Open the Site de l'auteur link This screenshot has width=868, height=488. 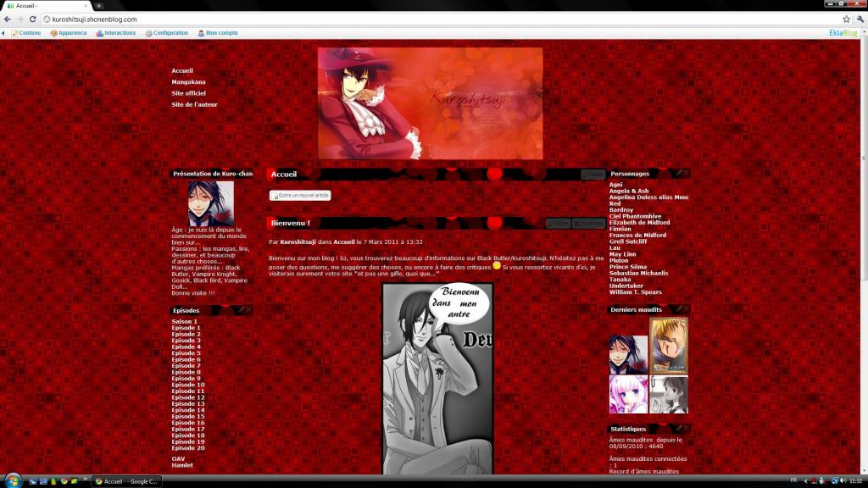point(194,104)
